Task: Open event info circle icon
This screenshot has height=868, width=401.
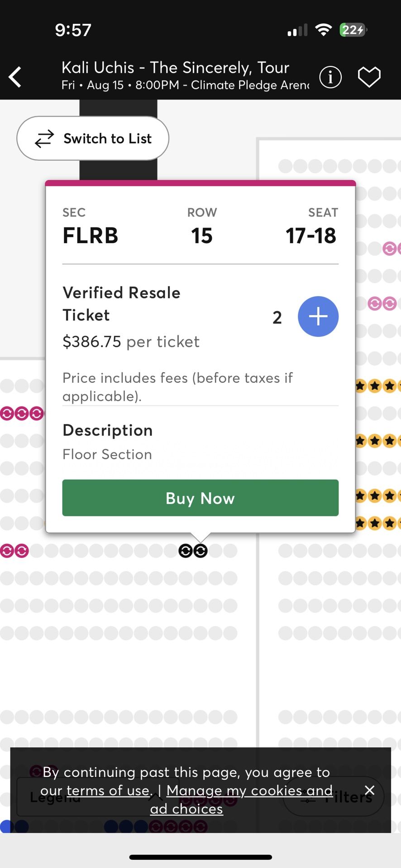Action: coord(330,77)
